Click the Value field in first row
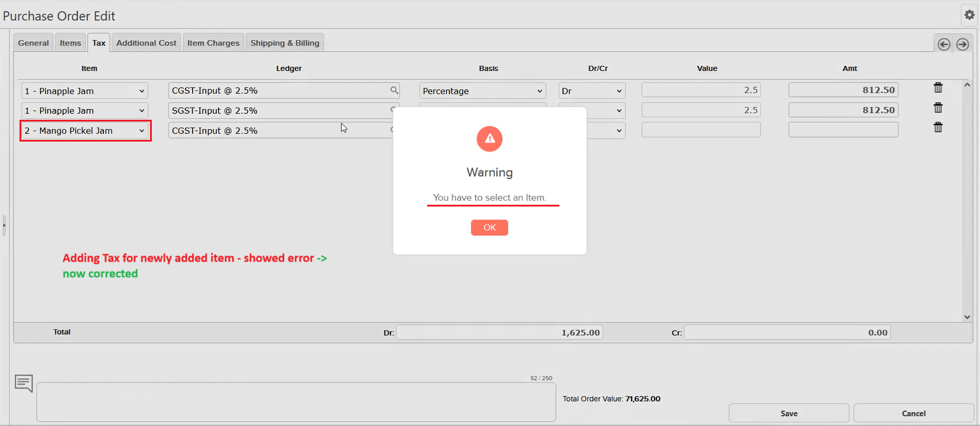980x426 pixels. 701,90
